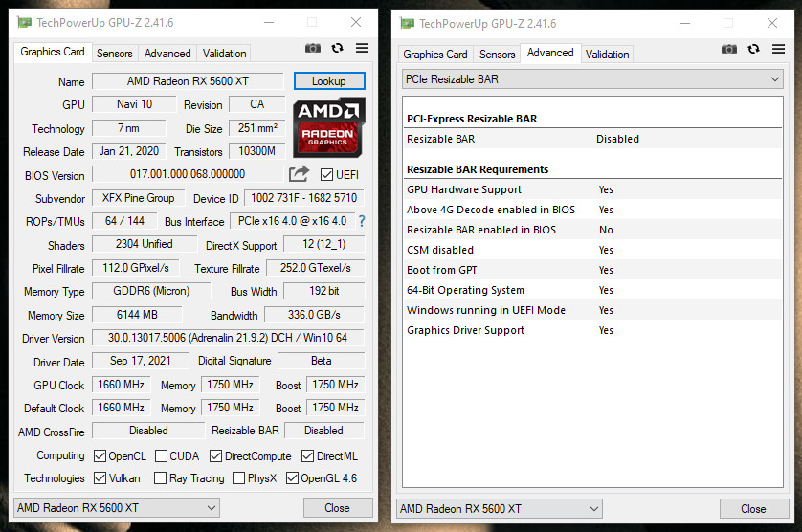Click screenshot camera icon in right GPU-Z window
Image resolution: width=802 pixels, height=532 pixels.
pyautogui.click(x=729, y=49)
